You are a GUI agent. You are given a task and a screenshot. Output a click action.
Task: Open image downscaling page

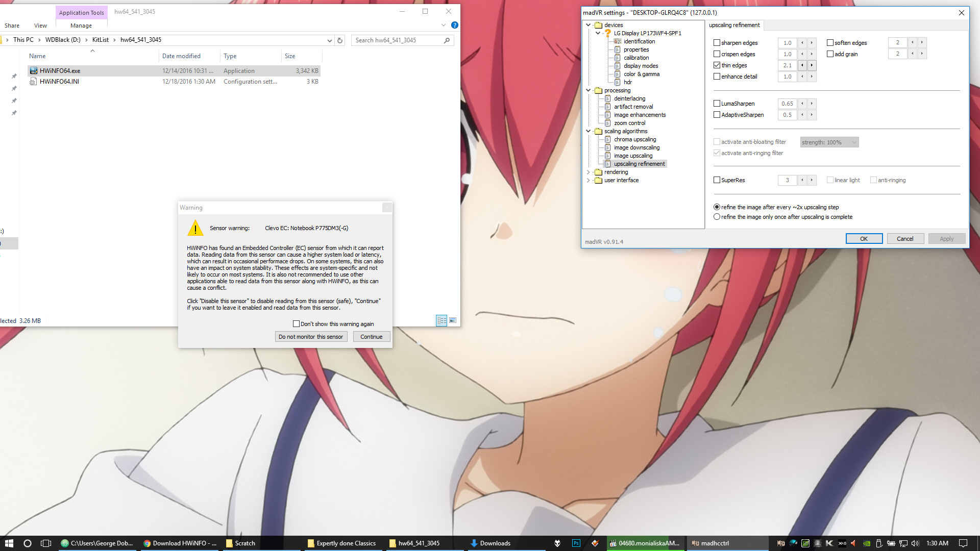pyautogui.click(x=636, y=147)
